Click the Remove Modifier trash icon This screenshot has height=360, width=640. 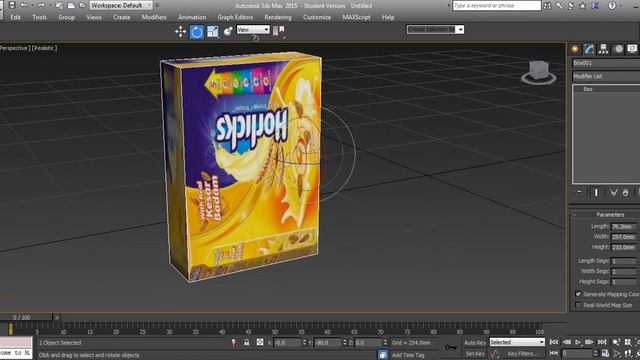click(626, 192)
